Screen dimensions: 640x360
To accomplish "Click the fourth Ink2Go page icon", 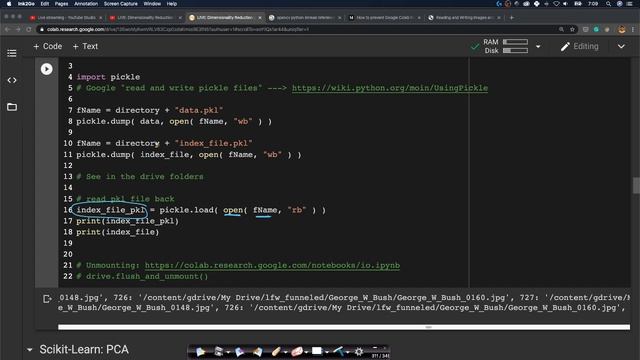I will pyautogui.click(x=258, y=351).
